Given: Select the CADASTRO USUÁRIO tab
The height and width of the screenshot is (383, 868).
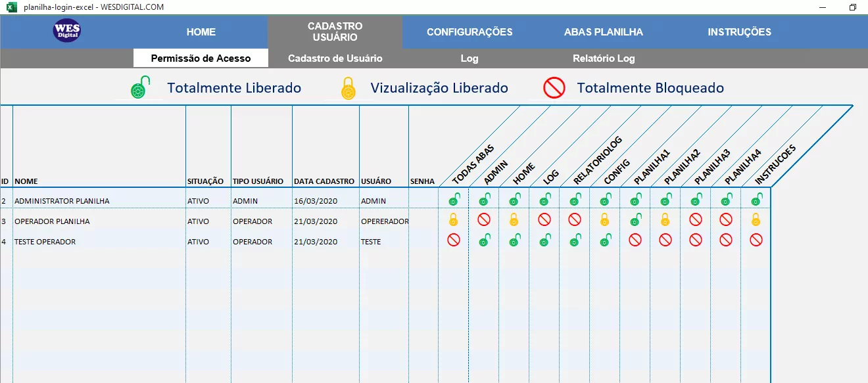Looking at the screenshot, I should click(x=335, y=32).
